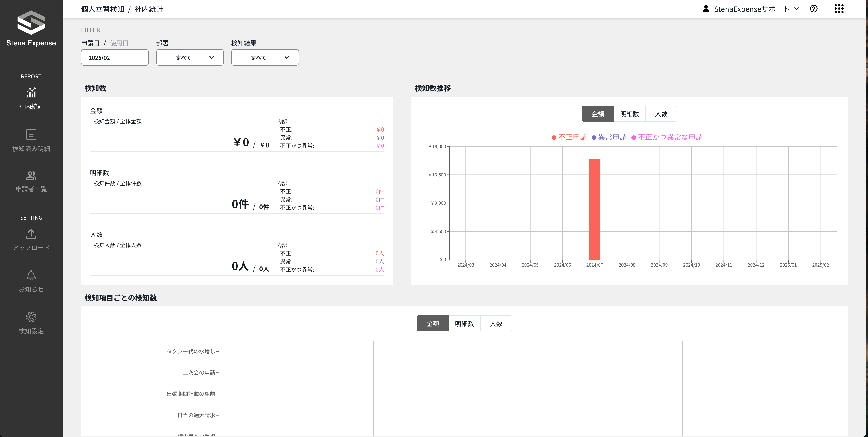This screenshot has width=868, height=437.
Task: Click the help question mark icon
Action: tap(813, 9)
